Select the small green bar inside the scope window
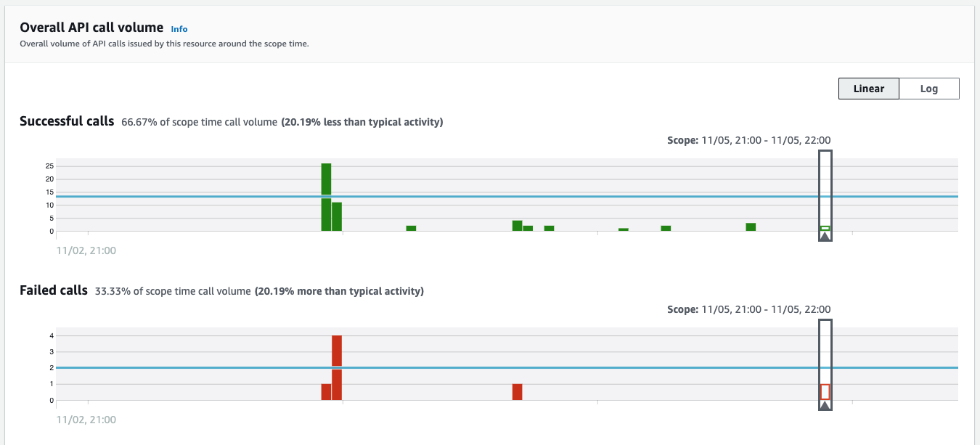The image size is (980, 445). pyautogui.click(x=825, y=228)
